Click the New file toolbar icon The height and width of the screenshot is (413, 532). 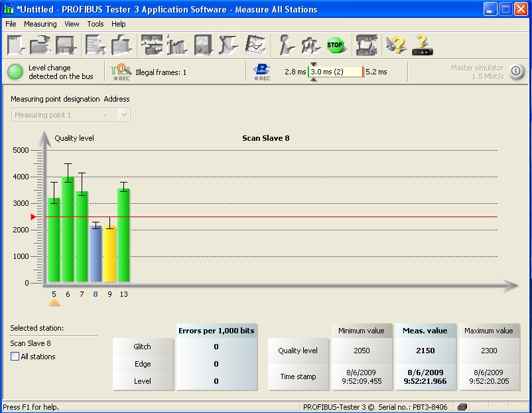coord(15,45)
